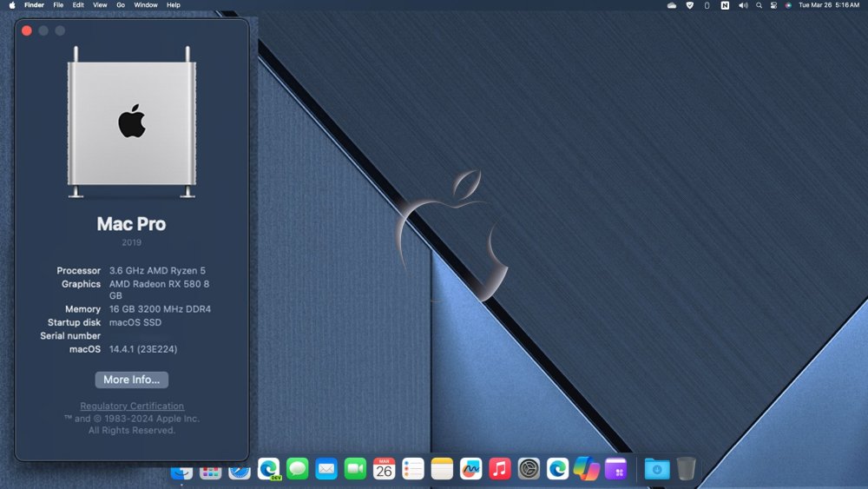
Task: Open the File menu
Action: coord(58,5)
